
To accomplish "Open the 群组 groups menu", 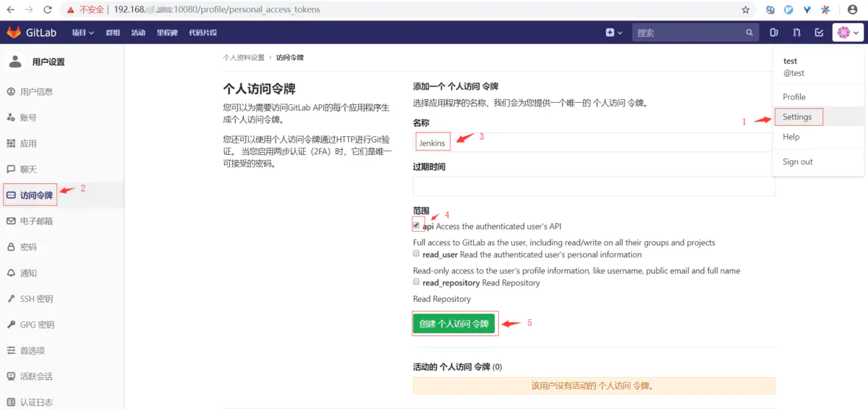I will pos(113,33).
